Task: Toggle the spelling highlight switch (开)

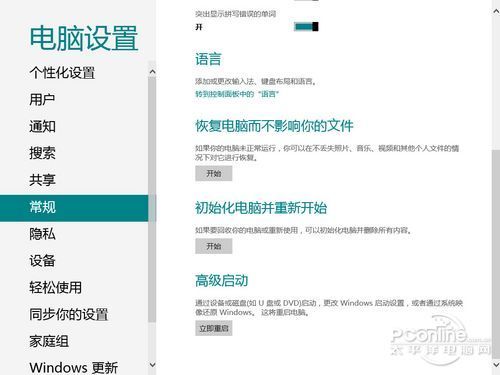Action: 306,26
